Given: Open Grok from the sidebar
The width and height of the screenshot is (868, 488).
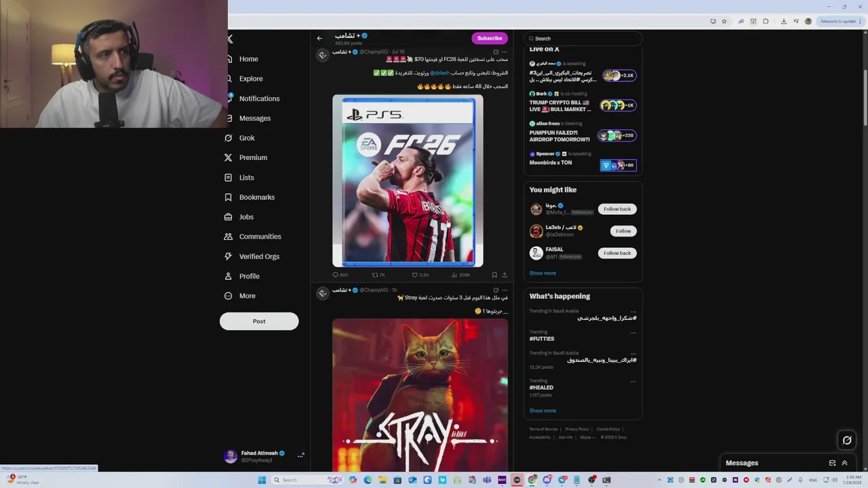Looking at the screenshot, I should click(x=246, y=138).
